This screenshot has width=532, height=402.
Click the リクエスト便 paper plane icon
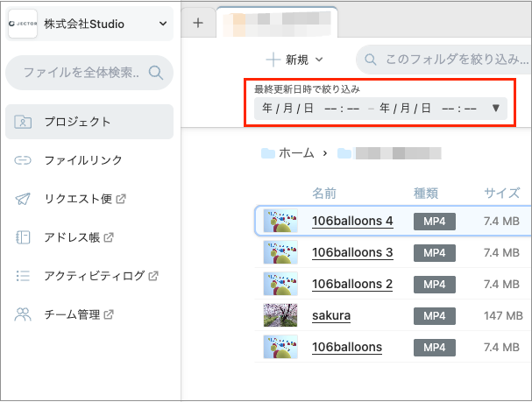[23, 199]
